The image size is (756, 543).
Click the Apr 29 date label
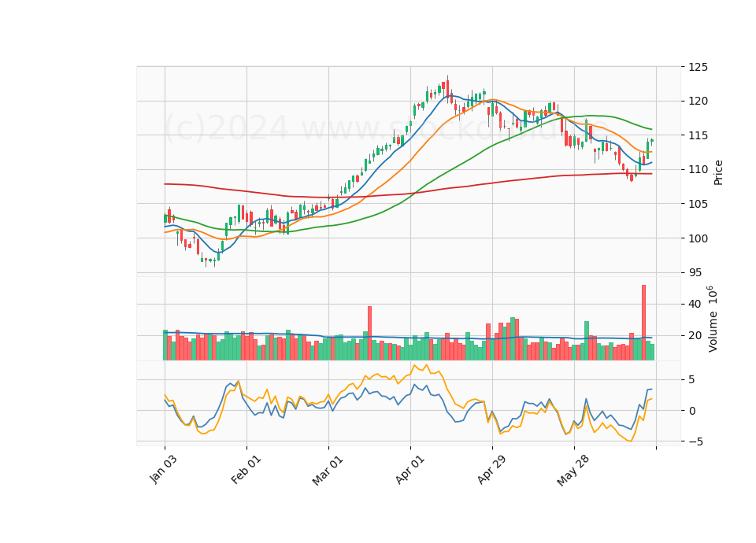(492, 470)
